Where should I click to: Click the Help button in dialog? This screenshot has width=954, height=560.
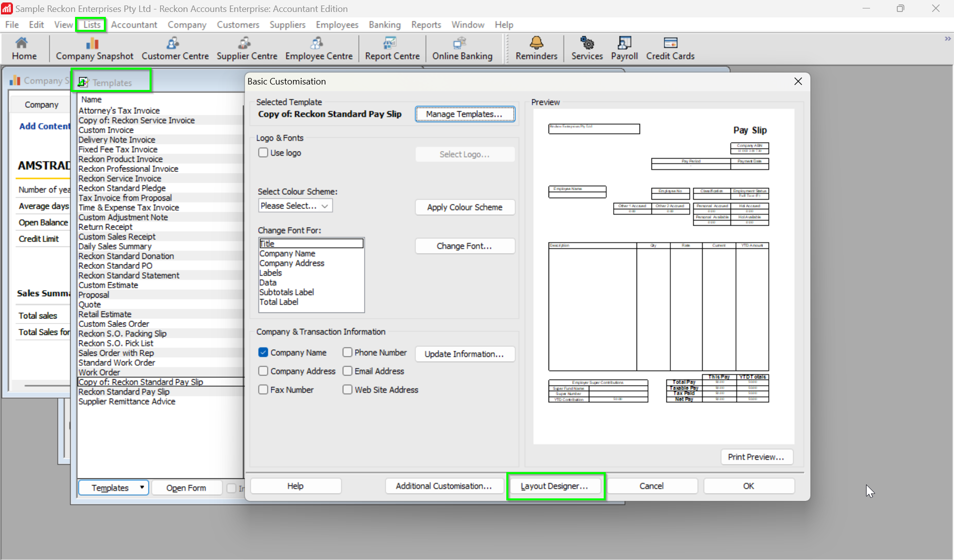pyautogui.click(x=295, y=486)
